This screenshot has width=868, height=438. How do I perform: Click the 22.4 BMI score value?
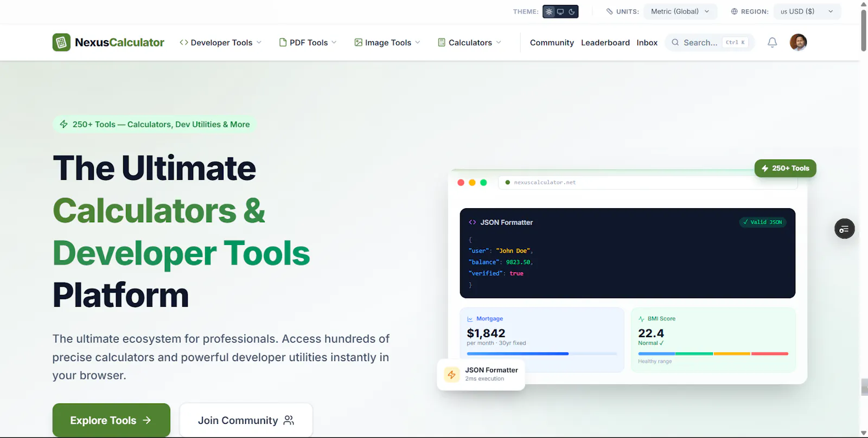(651, 333)
